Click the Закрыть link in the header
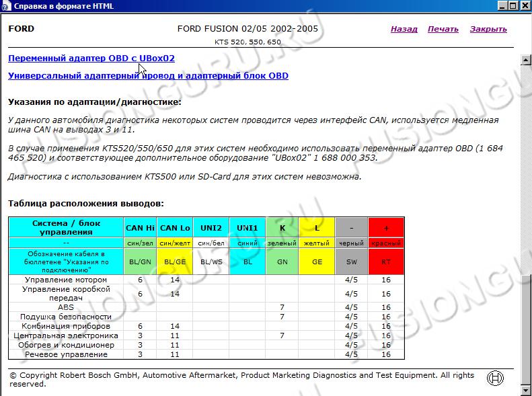 click(x=488, y=29)
